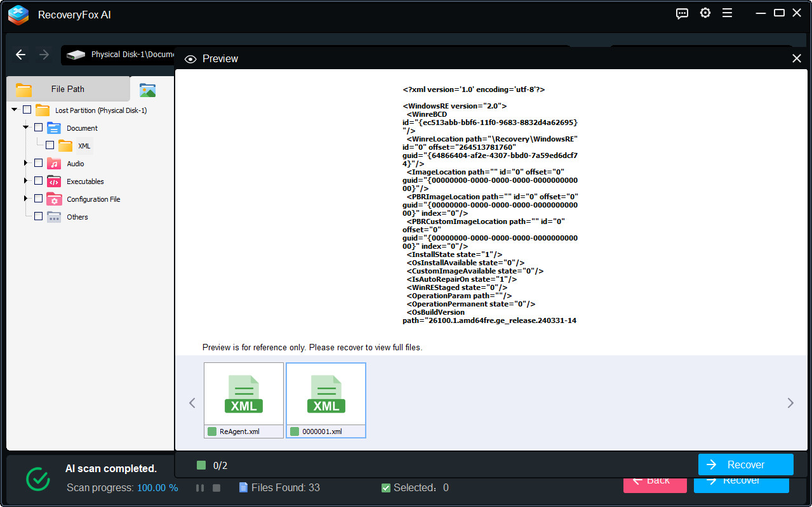The image size is (812, 507).
Task: Tick the Configuration File checkbox
Action: coord(38,199)
